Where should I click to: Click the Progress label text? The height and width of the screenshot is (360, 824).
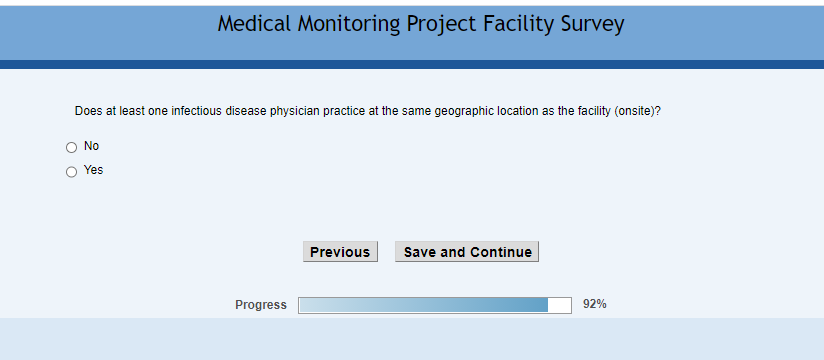(x=261, y=305)
